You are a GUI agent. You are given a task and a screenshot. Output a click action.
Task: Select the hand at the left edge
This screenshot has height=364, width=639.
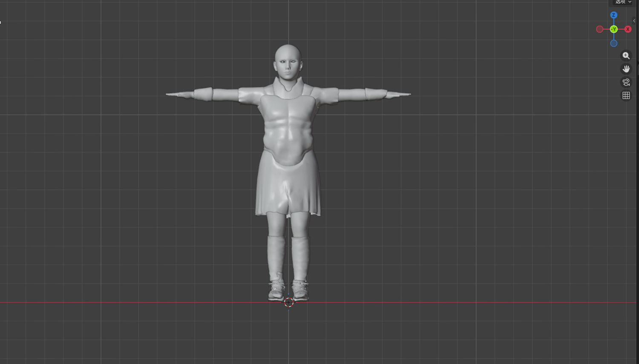point(180,94)
